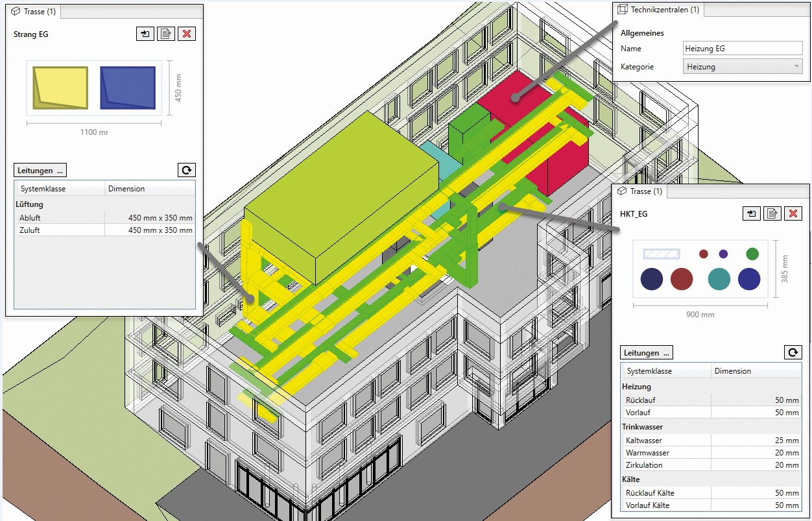Delete HKT_EG with the red X
Viewport: 812px width, 521px height.
click(x=793, y=213)
